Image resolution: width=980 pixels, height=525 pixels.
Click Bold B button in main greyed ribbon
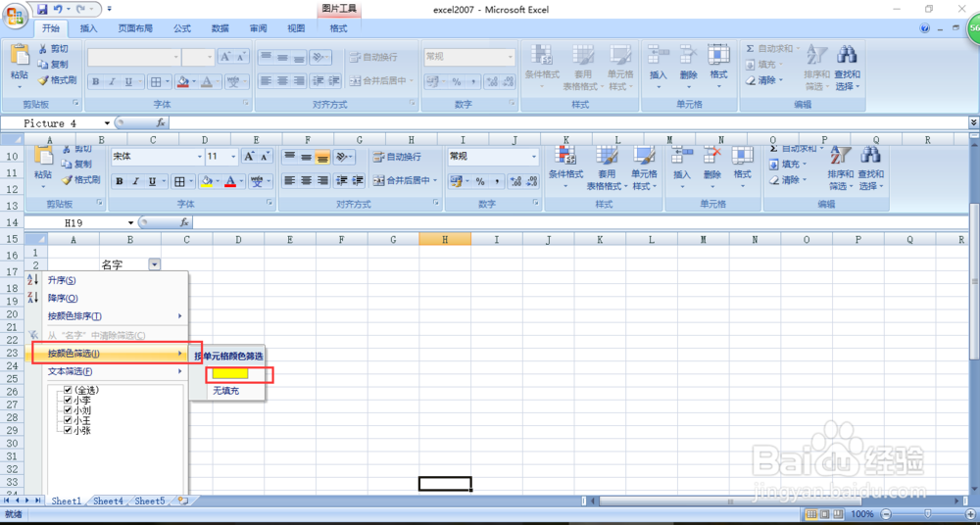click(96, 82)
